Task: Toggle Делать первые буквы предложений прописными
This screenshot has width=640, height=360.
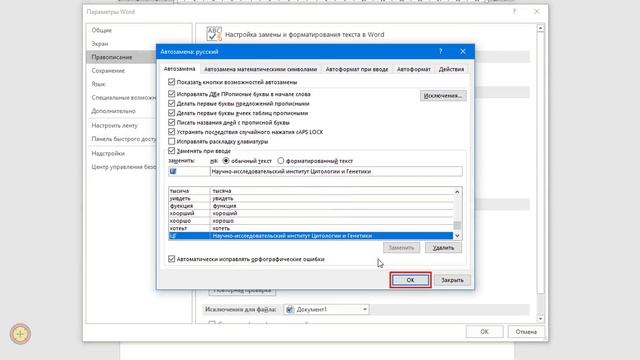Action: 171,103
